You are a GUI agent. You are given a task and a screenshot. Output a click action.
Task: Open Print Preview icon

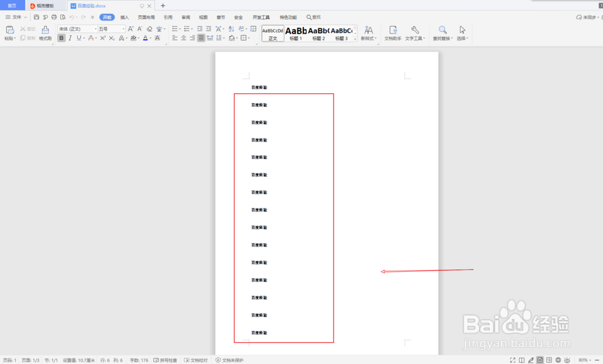click(x=63, y=17)
